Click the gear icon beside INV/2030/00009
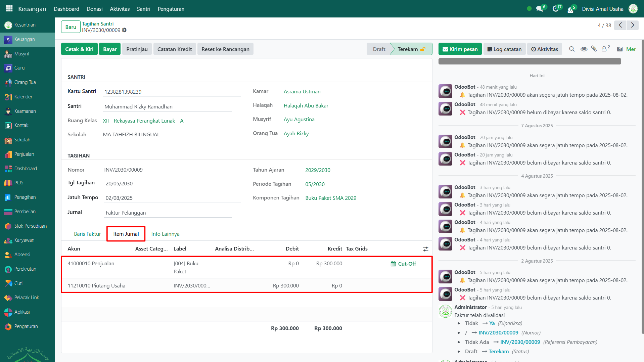 tap(124, 30)
